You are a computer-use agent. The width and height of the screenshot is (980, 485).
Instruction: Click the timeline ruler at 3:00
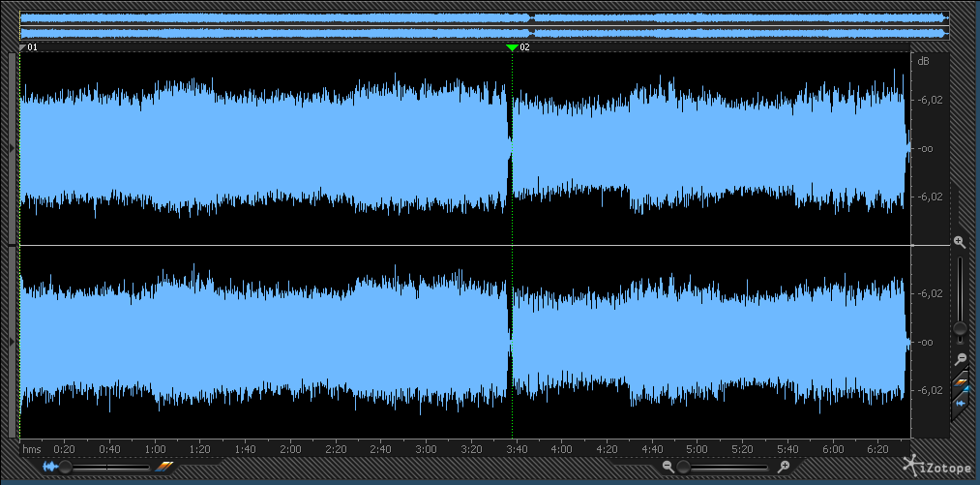[x=426, y=449]
